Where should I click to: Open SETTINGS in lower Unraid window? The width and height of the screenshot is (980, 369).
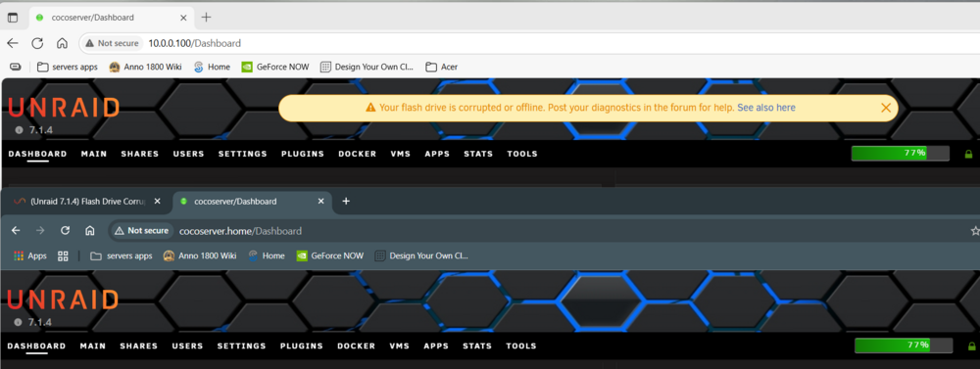[x=241, y=346]
